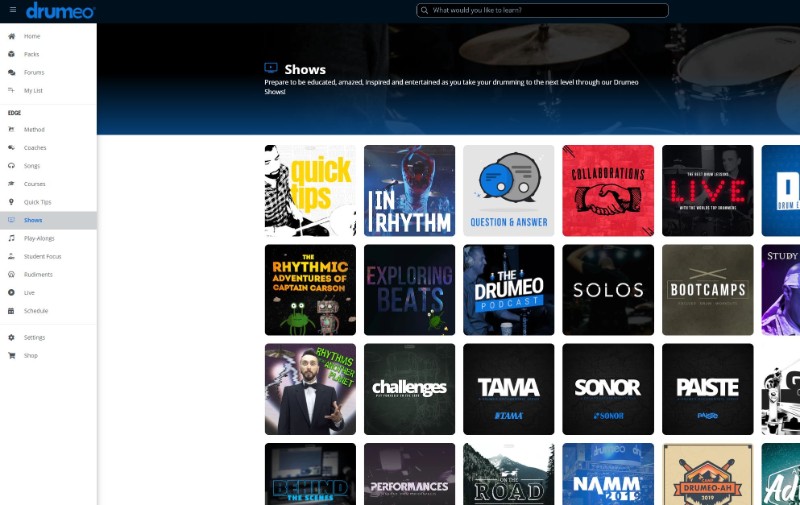Open the Quick Tips sidebar link
This screenshot has width=800, height=505.
coord(37,202)
